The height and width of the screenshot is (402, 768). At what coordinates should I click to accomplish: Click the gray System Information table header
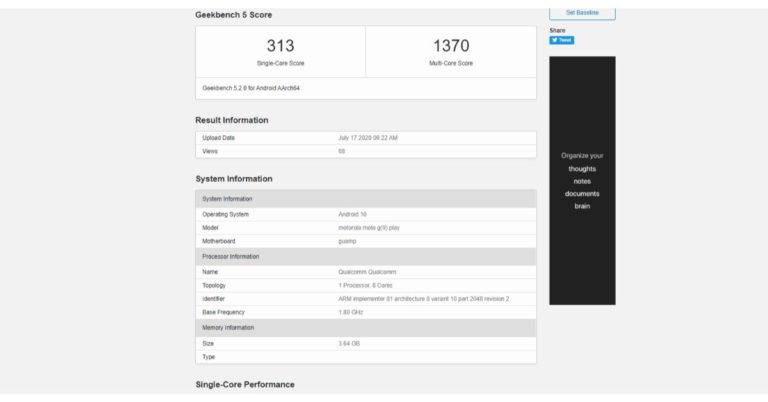[x=366, y=199]
